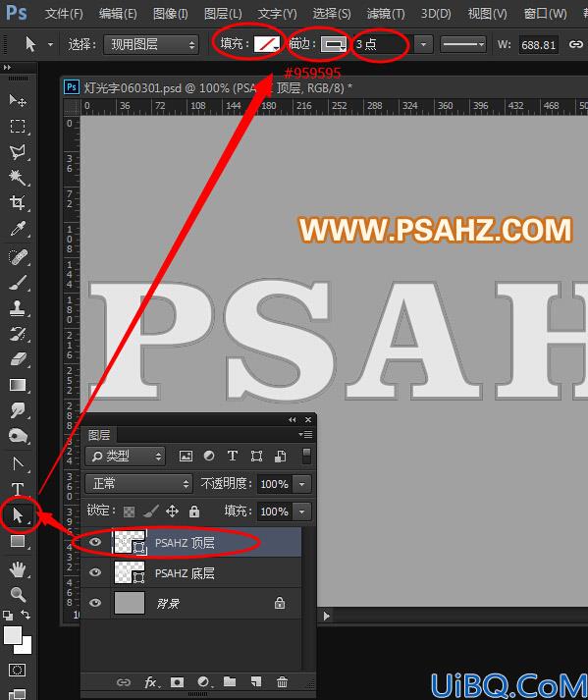588x700 pixels.
Task: Select the Brush tool
Action: 18,283
